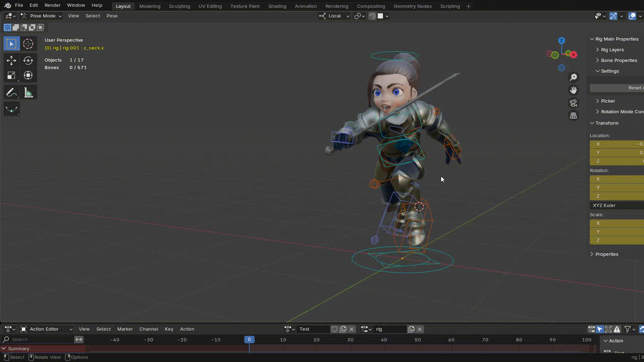Select the Measure ruler tool
This screenshot has width=644, height=362.
(x=28, y=93)
